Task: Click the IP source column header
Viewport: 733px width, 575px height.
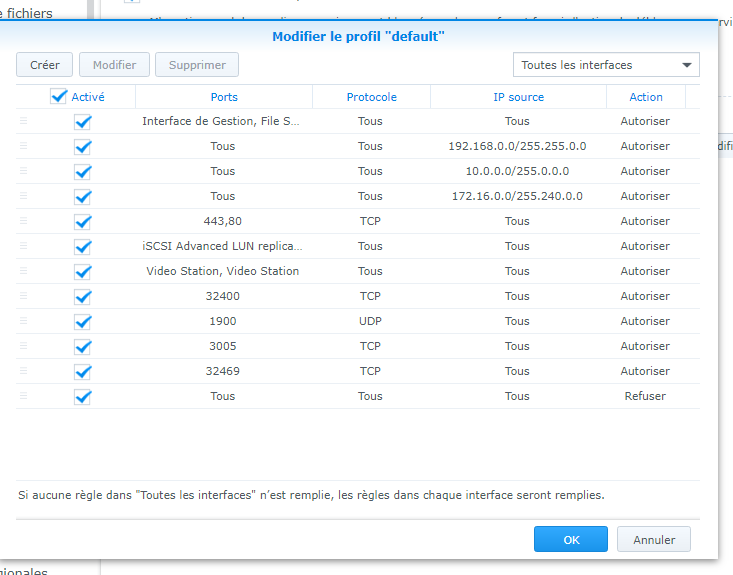Action: 518,97
